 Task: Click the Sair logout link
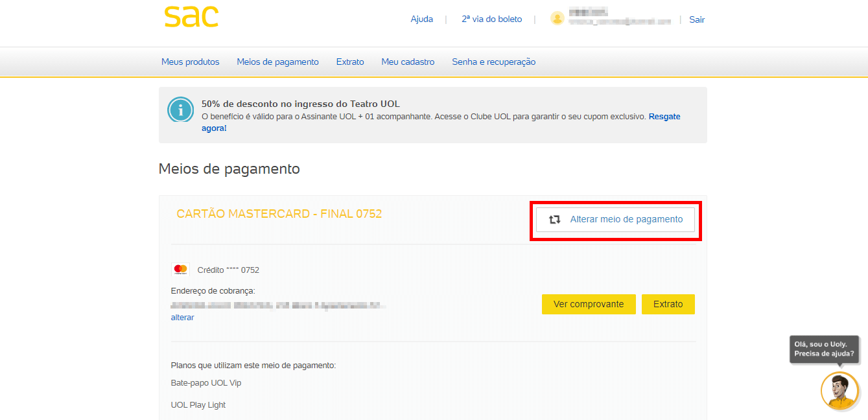[697, 19]
